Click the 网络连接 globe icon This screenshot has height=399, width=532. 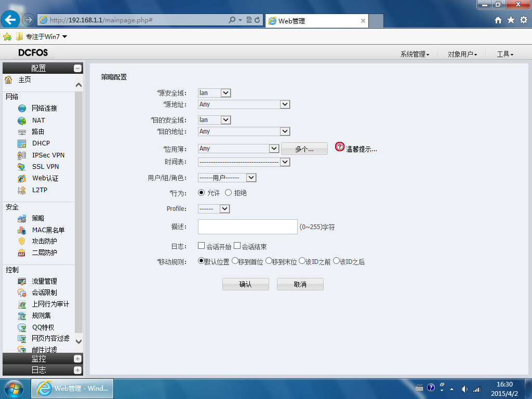(x=22, y=108)
